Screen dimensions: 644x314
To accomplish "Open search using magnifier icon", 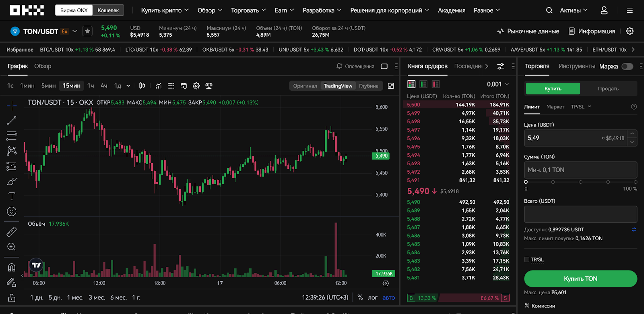I will tap(549, 10).
